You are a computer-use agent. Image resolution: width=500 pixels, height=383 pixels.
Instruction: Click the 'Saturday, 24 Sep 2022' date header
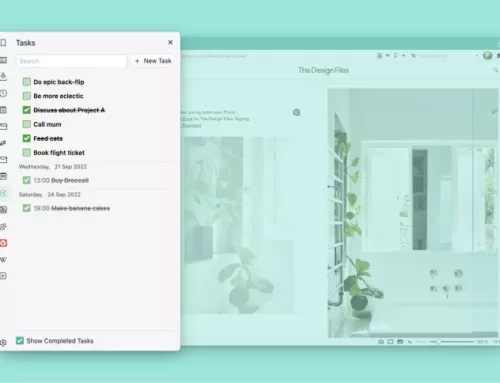[50, 195]
